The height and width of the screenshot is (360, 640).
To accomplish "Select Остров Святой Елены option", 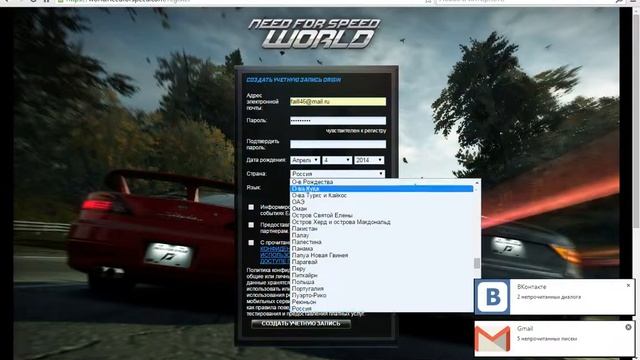I will click(382, 215).
